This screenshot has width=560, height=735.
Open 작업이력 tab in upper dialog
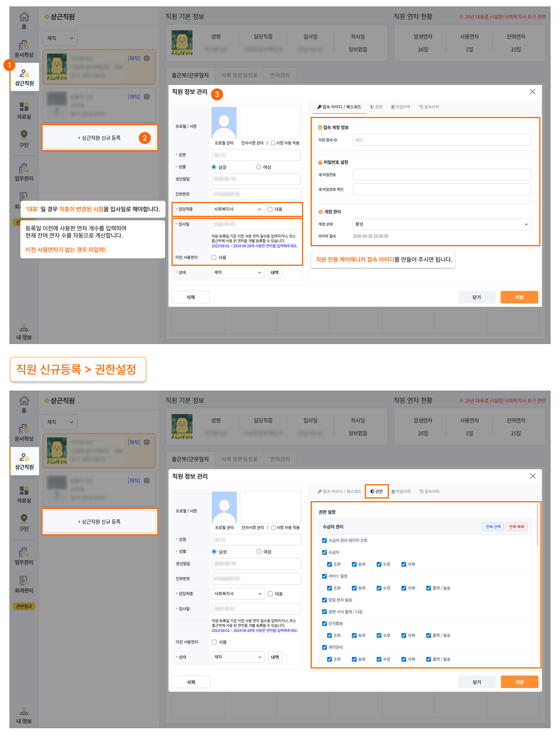401,107
